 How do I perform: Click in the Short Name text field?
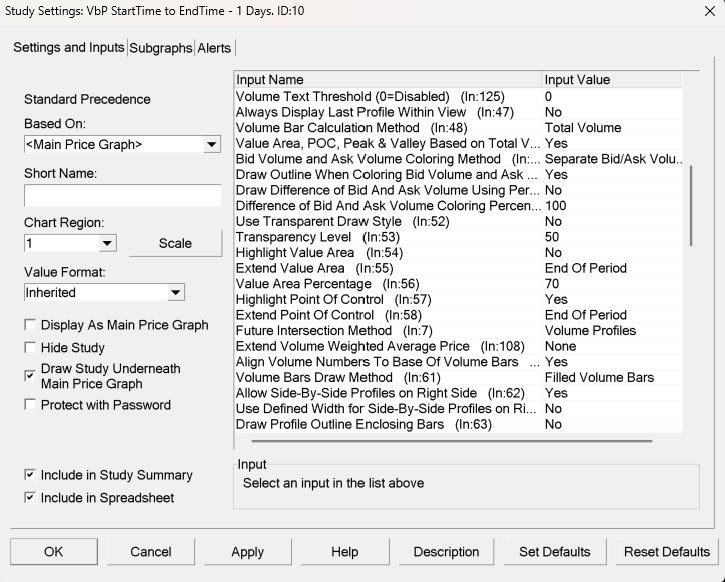pyautogui.click(x=122, y=195)
